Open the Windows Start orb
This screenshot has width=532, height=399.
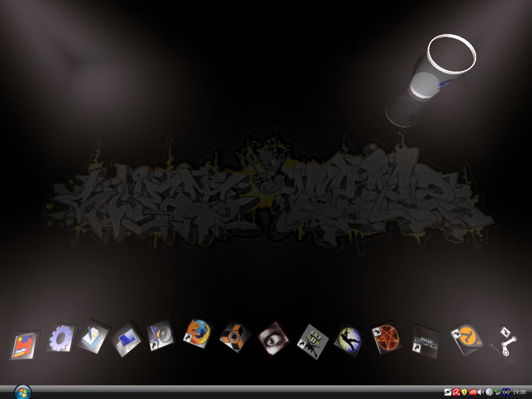[x=23, y=392]
